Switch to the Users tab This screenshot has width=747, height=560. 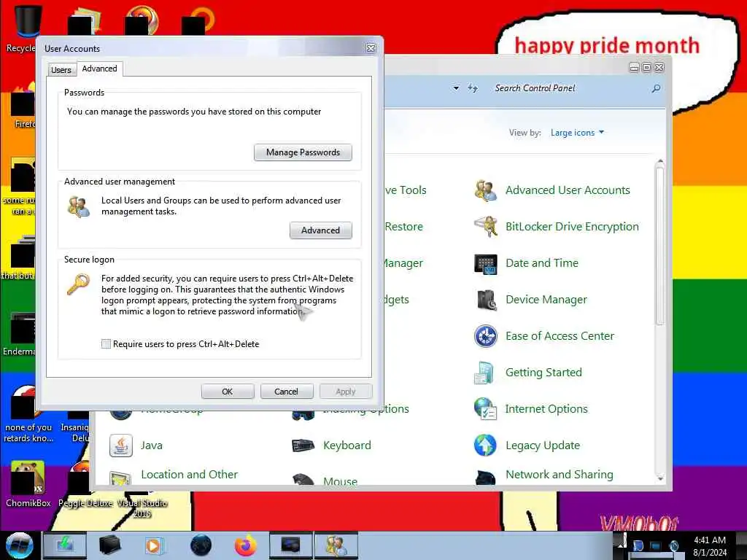(x=61, y=70)
